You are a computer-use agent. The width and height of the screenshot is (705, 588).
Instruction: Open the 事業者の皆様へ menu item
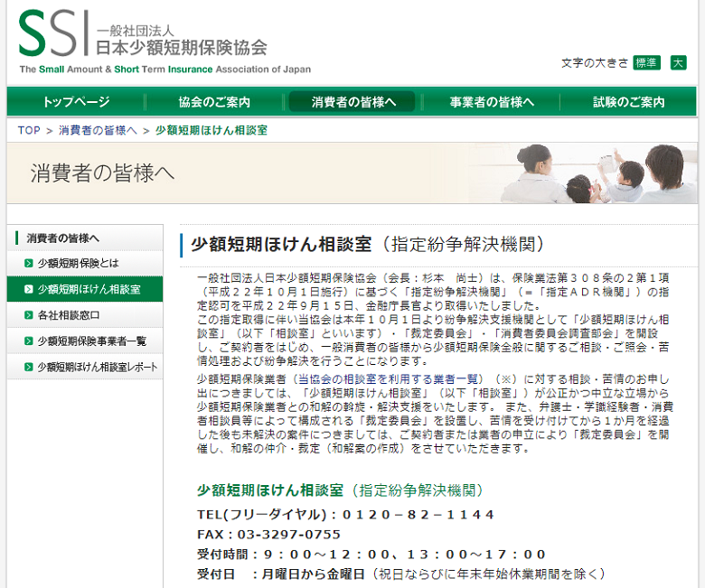coord(492,102)
